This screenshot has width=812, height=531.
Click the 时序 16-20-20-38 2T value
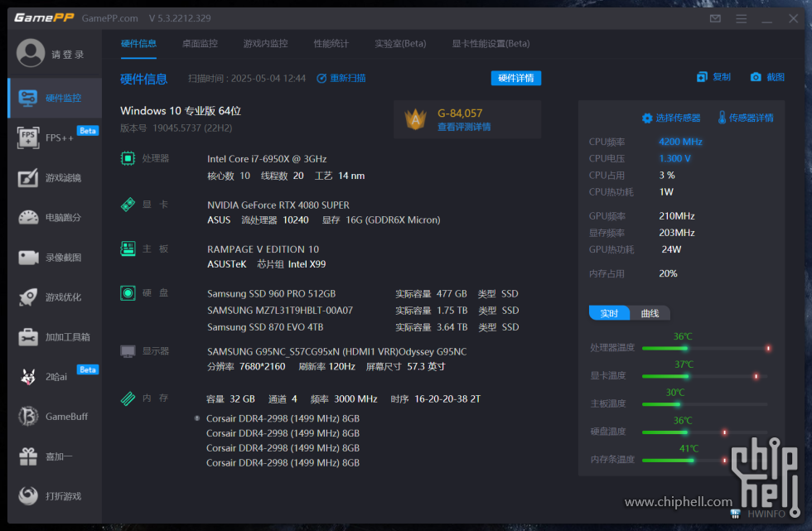click(x=447, y=399)
